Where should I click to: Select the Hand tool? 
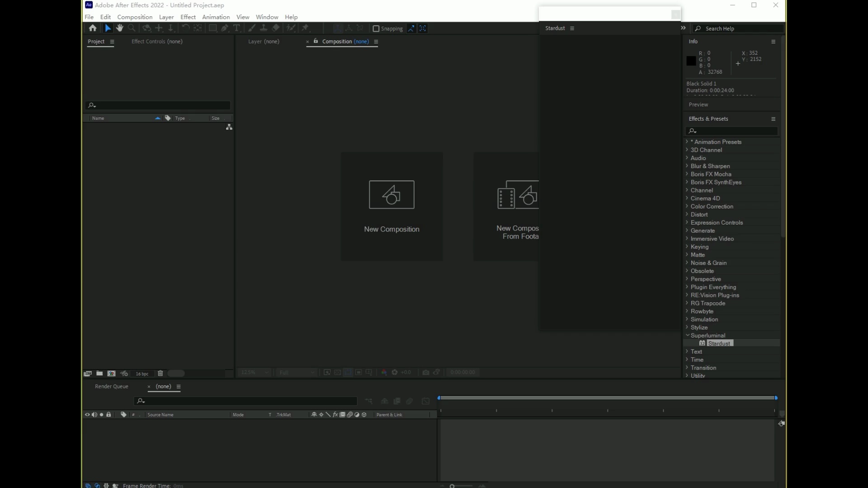119,28
